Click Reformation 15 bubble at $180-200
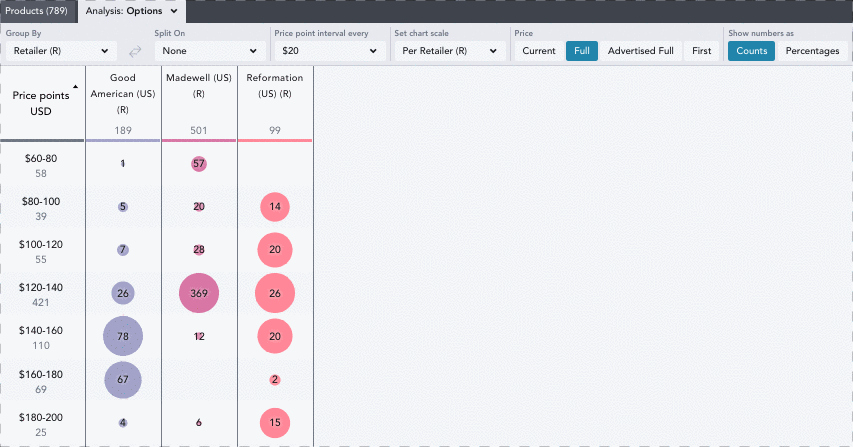 click(275, 423)
